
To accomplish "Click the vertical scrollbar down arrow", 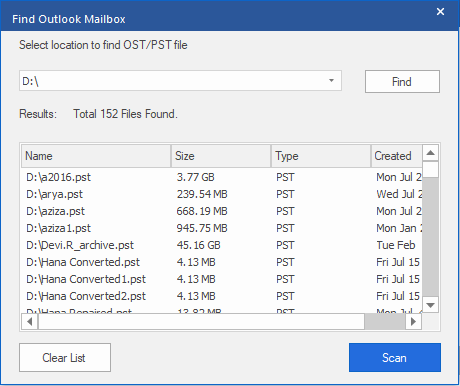I will (430, 305).
